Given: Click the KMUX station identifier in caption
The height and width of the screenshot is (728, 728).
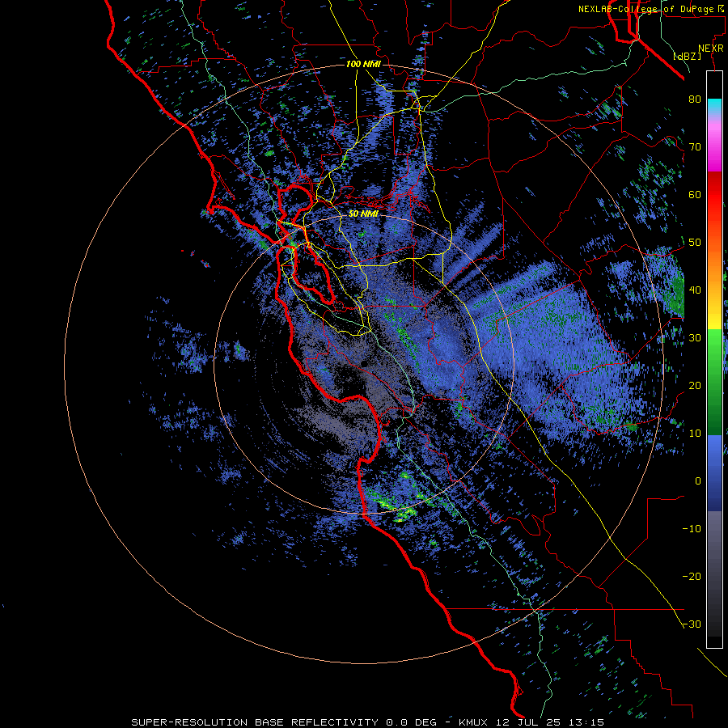Looking at the screenshot, I should [x=472, y=722].
